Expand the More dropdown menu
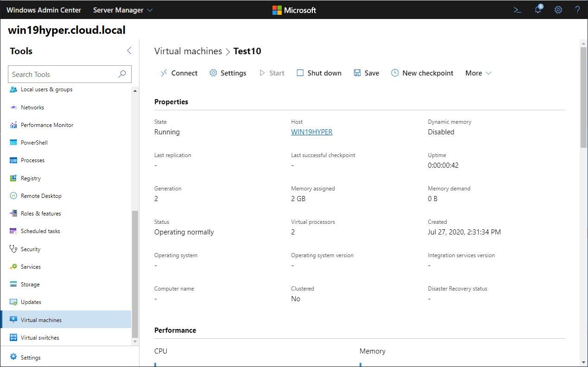This screenshot has width=588, height=367. [478, 73]
